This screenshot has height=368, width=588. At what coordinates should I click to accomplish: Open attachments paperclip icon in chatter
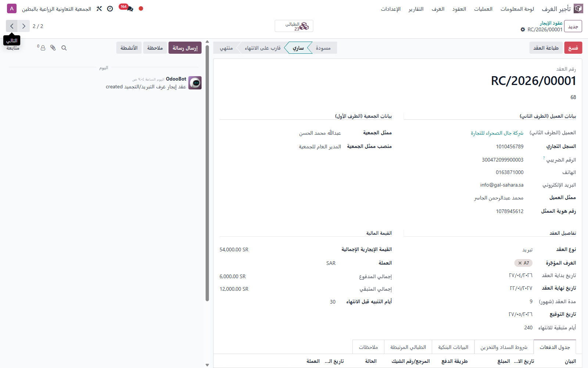[53, 48]
